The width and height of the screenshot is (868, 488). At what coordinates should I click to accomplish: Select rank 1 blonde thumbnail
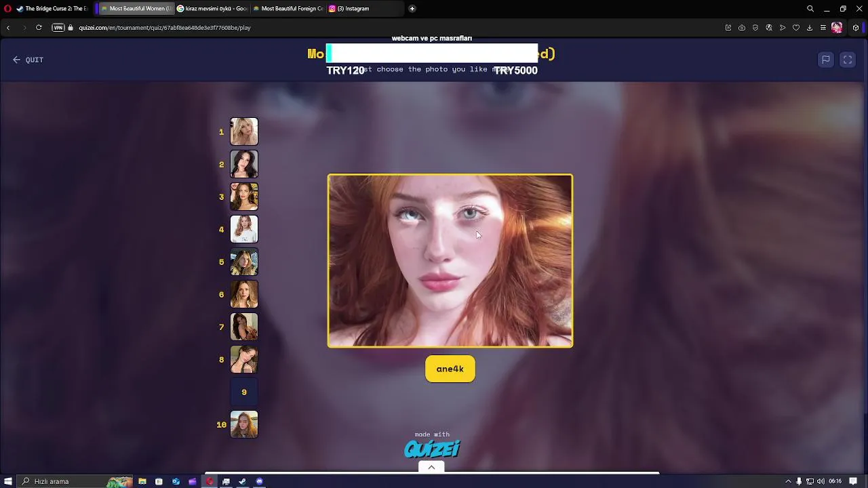coord(244,131)
